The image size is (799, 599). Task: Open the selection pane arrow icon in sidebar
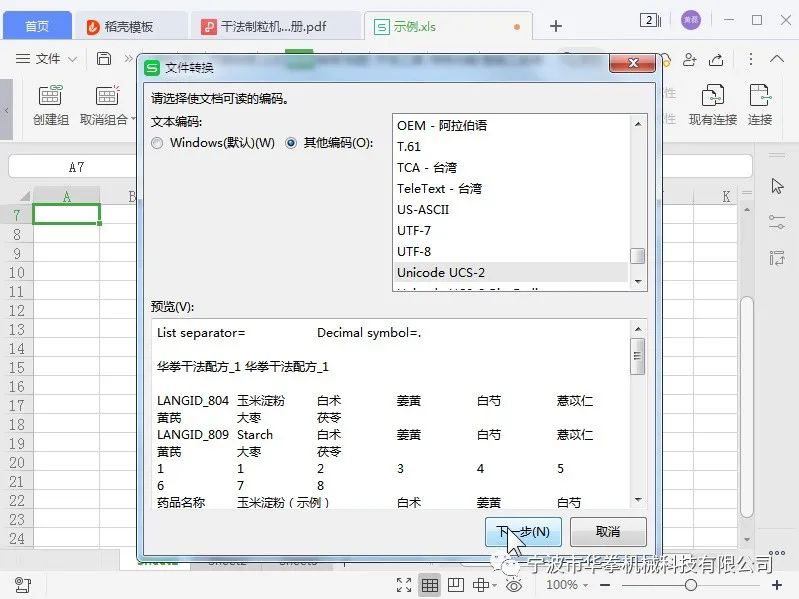(x=778, y=186)
